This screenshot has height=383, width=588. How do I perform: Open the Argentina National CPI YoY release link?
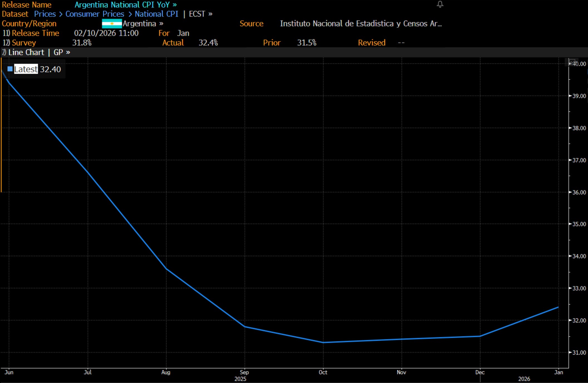coord(126,5)
